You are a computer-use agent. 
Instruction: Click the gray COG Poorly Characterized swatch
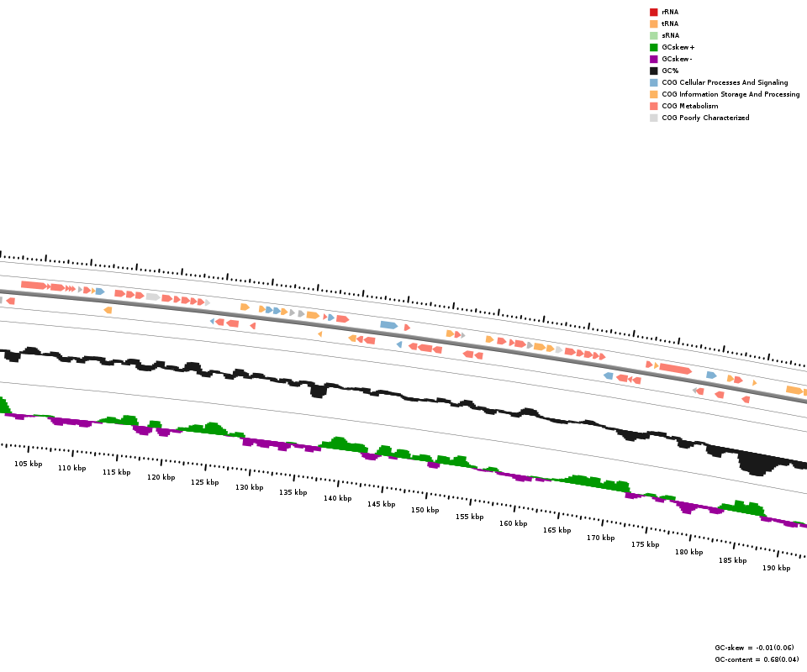tap(653, 118)
